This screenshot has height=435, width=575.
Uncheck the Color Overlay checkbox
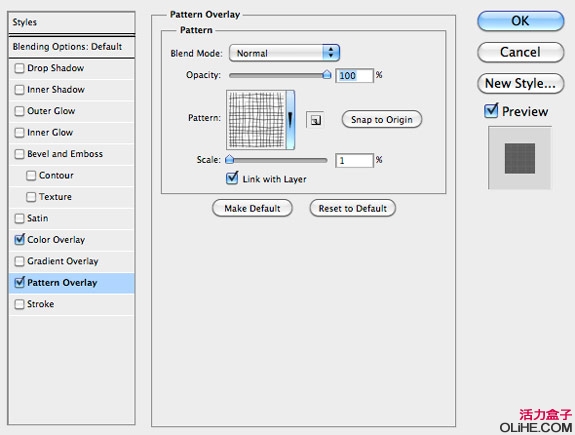click(x=19, y=240)
